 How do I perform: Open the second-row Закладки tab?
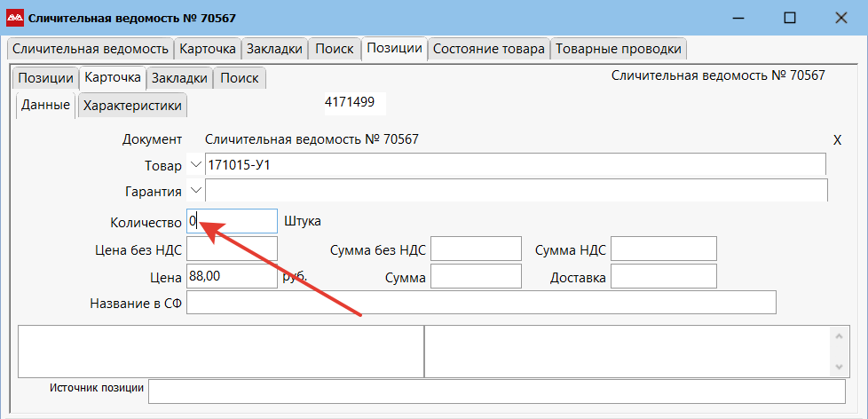click(180, 78)
